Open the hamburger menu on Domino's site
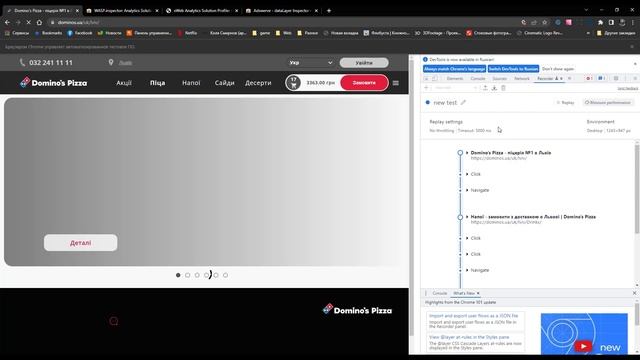This screenshot has height=360, width=640. tap(396, 83)
